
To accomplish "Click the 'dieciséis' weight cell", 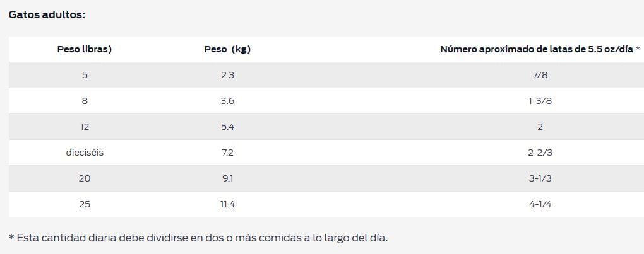I will click(85, 153).
